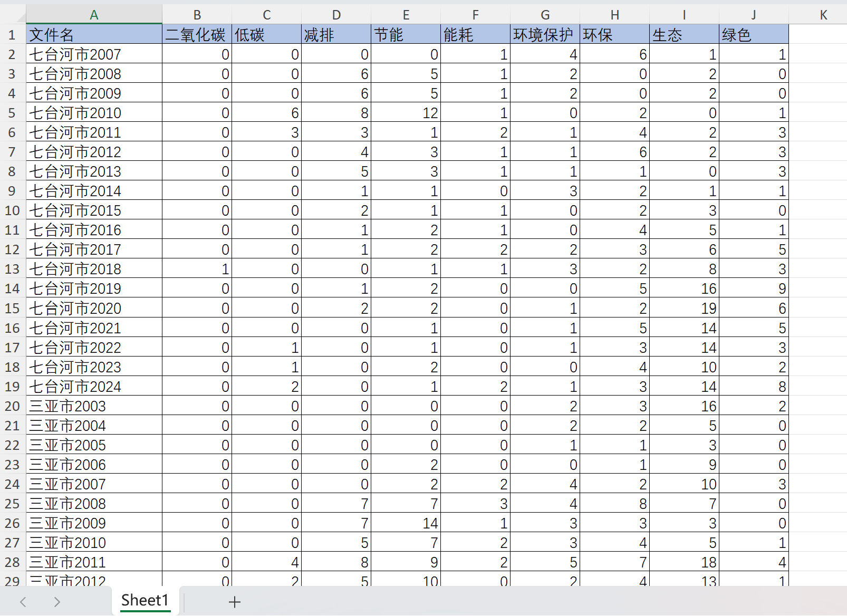847x616 pixels.
Task: Select column B header
Action: [197, 15]
